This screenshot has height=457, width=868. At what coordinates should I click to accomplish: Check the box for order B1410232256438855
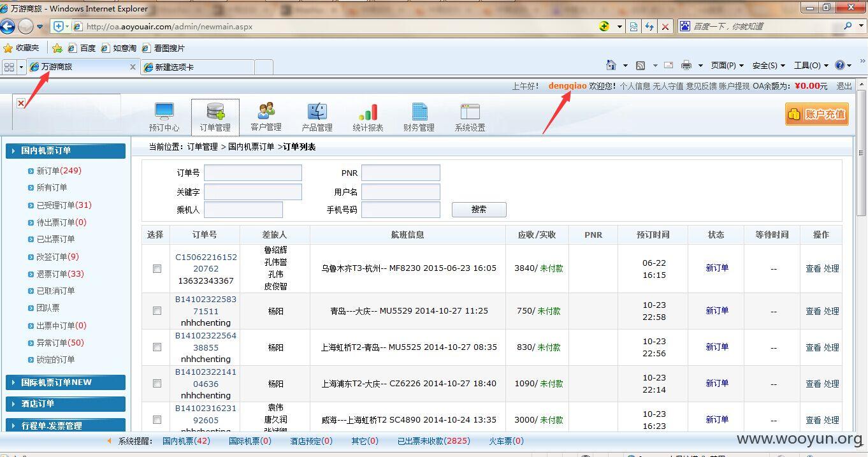click(x=157, y=347)
